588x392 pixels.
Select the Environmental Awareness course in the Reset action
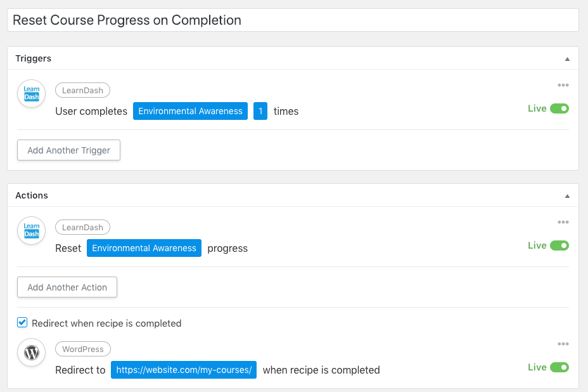(x=144, y=248)
